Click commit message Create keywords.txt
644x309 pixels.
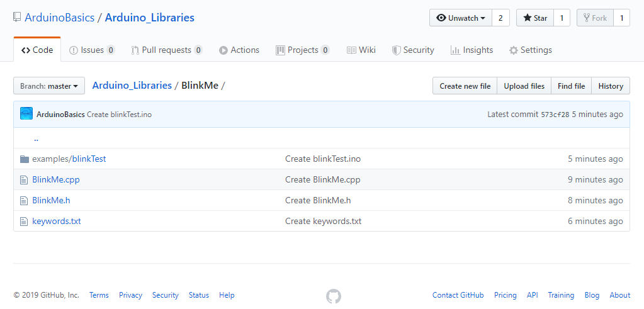click(324, 221)
